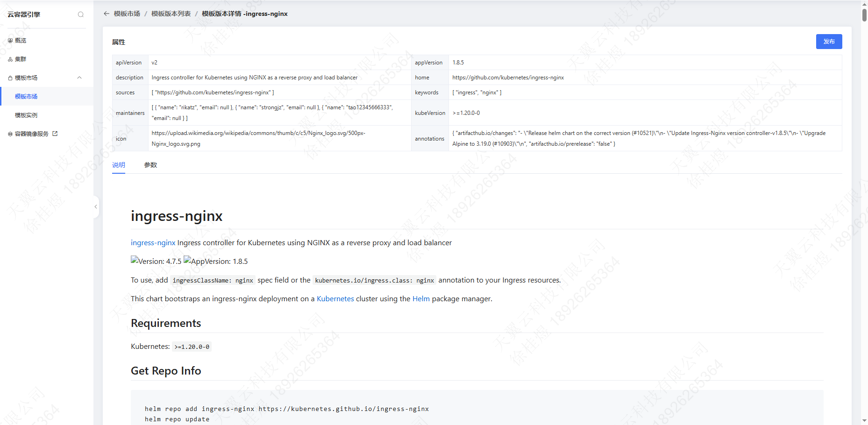The image size is (868, 425).
Task: Click the helm repo update command line
Action: pyautogui.click(x=177, y=419)
